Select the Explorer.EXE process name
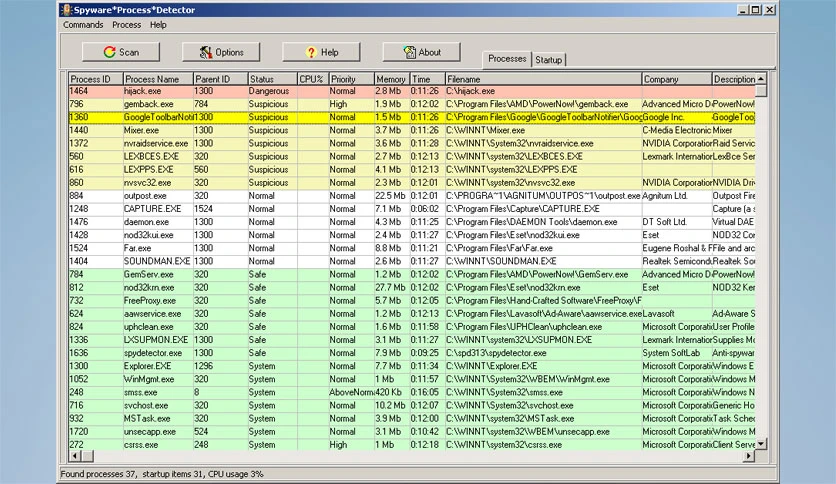836x484 pixels. pyautogui.click(x=147, y=366)
